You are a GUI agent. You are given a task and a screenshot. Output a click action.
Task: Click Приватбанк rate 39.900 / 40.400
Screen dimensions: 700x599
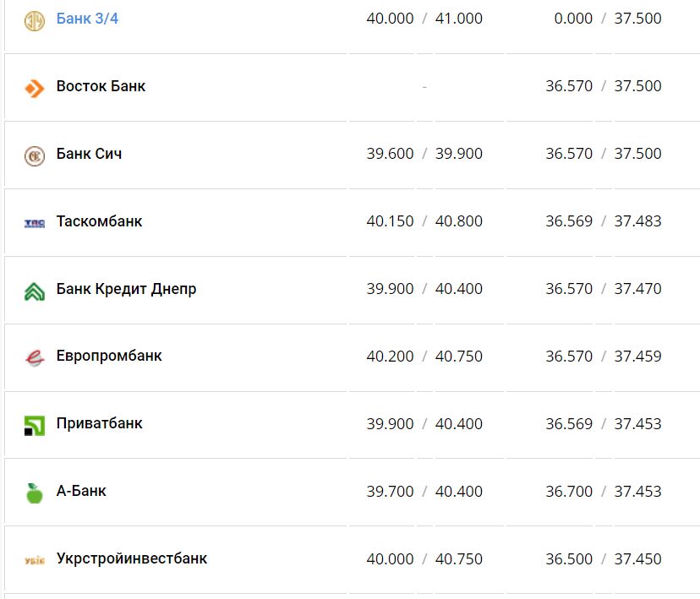tap(424, 424)
